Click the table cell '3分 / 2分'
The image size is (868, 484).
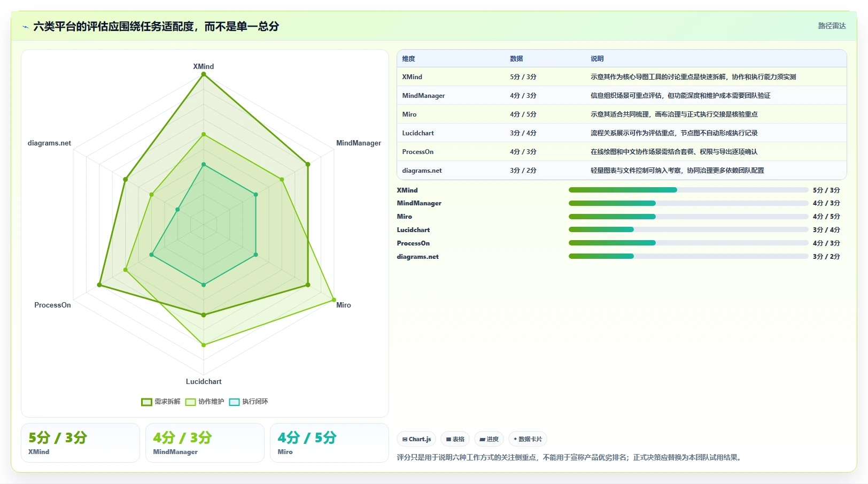(x=523, y=171)
